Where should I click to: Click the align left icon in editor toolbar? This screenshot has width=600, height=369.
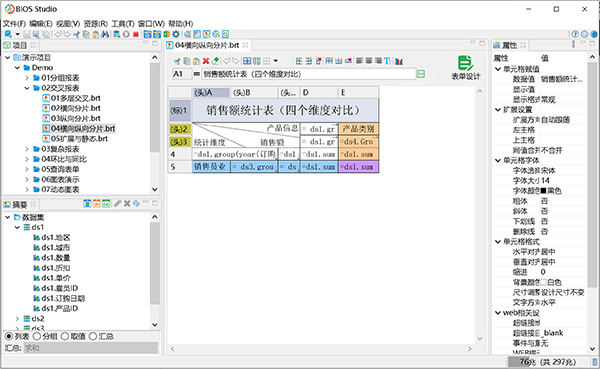[x=360, y=61]
